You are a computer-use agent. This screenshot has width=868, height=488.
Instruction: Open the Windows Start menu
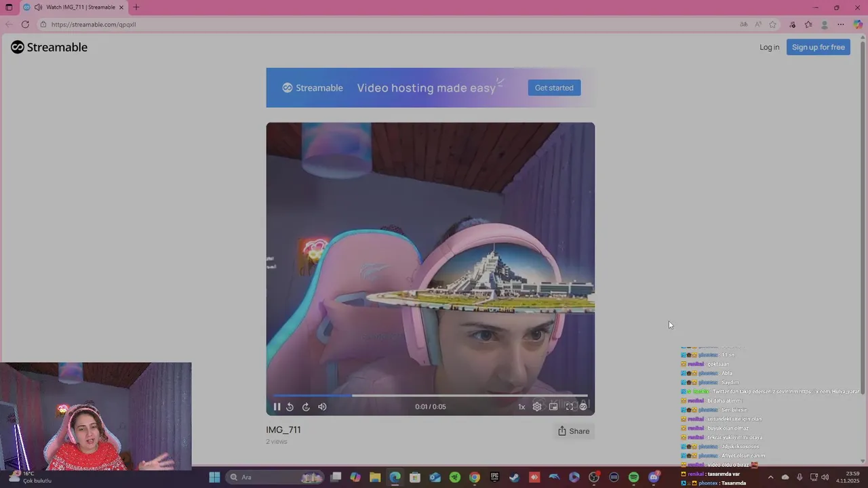(x=214, y=477)
